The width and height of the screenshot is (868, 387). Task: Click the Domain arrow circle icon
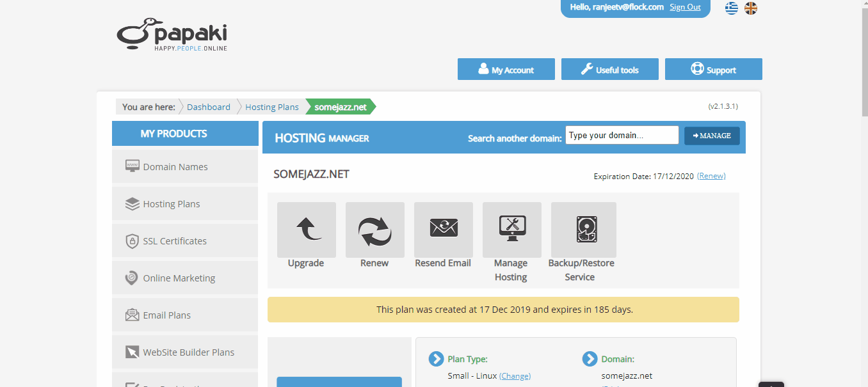point(590,359)
